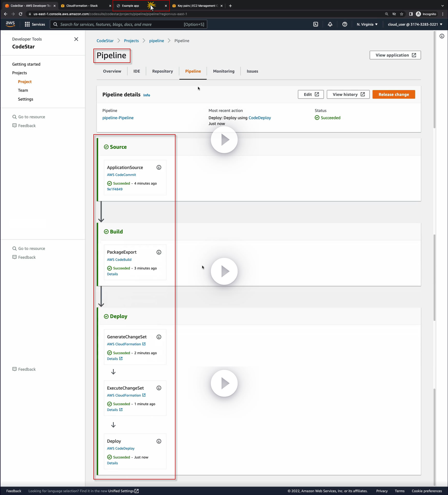Expand the cloud_user account dropdown

pyautogui.click(x=415, y=24)
